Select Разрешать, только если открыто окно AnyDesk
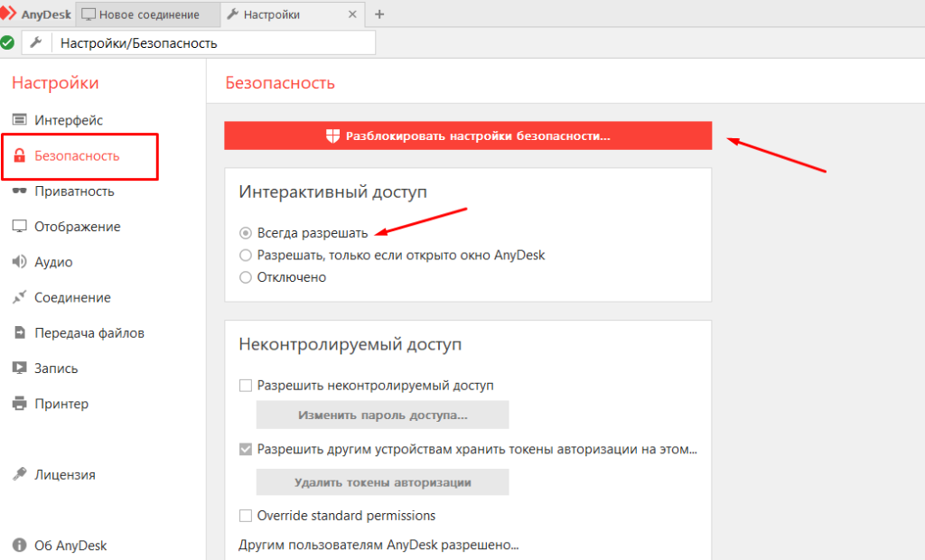This screenshot has width=925, height=560. 246,255
